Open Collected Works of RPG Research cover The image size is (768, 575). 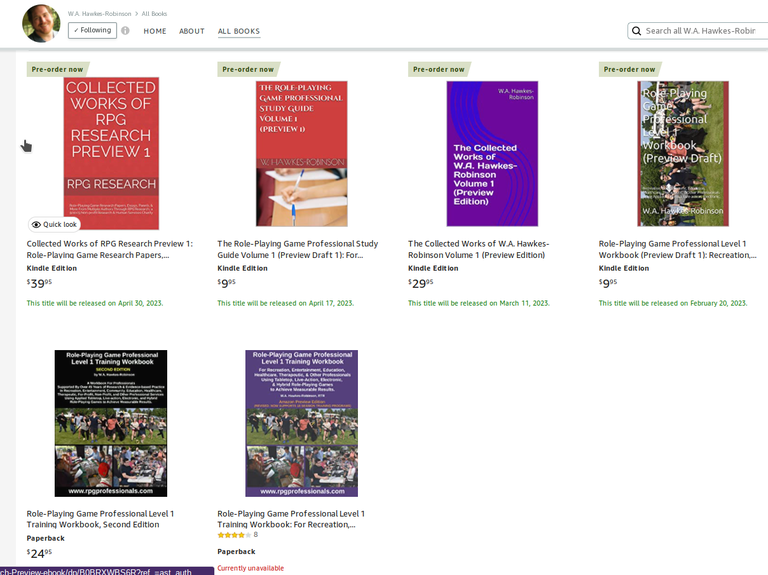[x=111, y=153]
